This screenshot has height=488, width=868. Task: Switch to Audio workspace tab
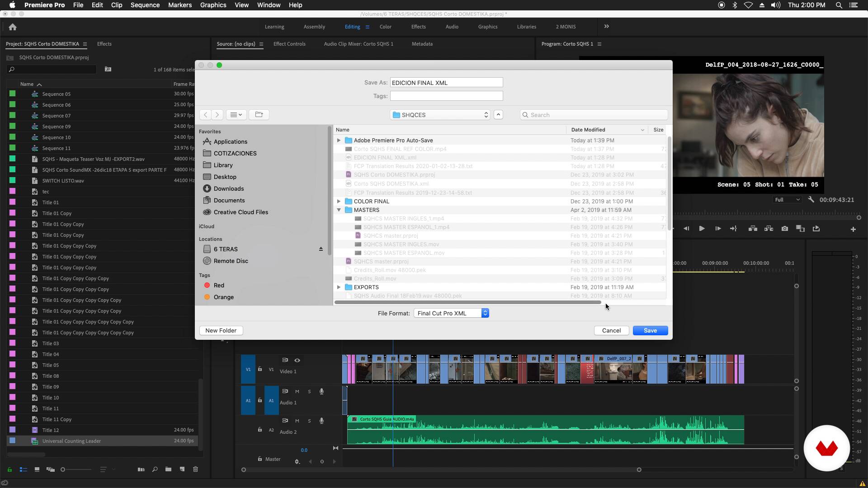[452, 27]
